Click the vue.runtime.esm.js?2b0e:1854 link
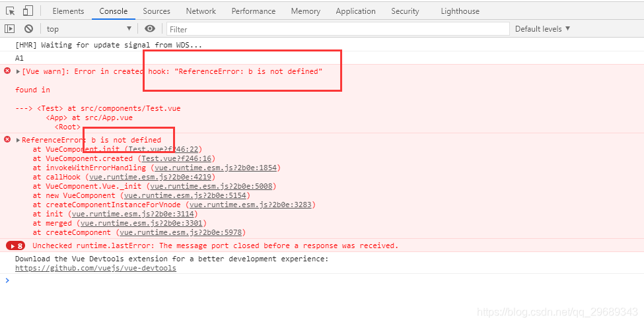Viewport: 644px width, 324px height. tap(215, 168)
